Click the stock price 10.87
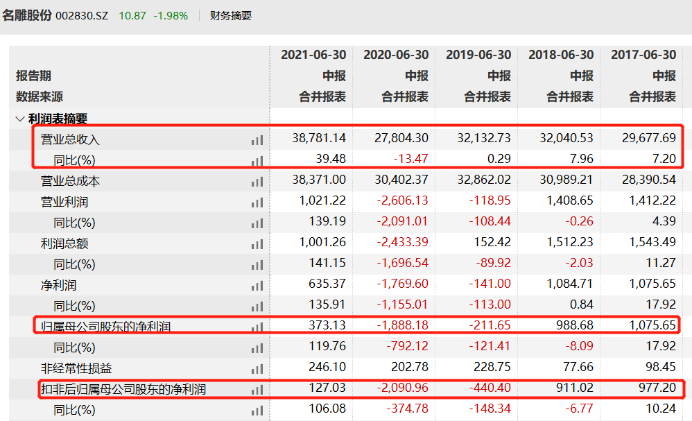Viewport: 692px width, 421px height. [132, 16]
